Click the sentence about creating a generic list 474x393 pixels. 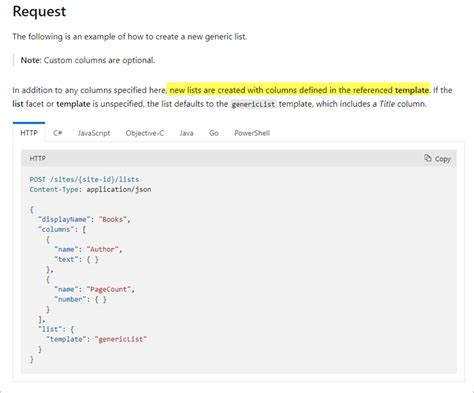130,37
